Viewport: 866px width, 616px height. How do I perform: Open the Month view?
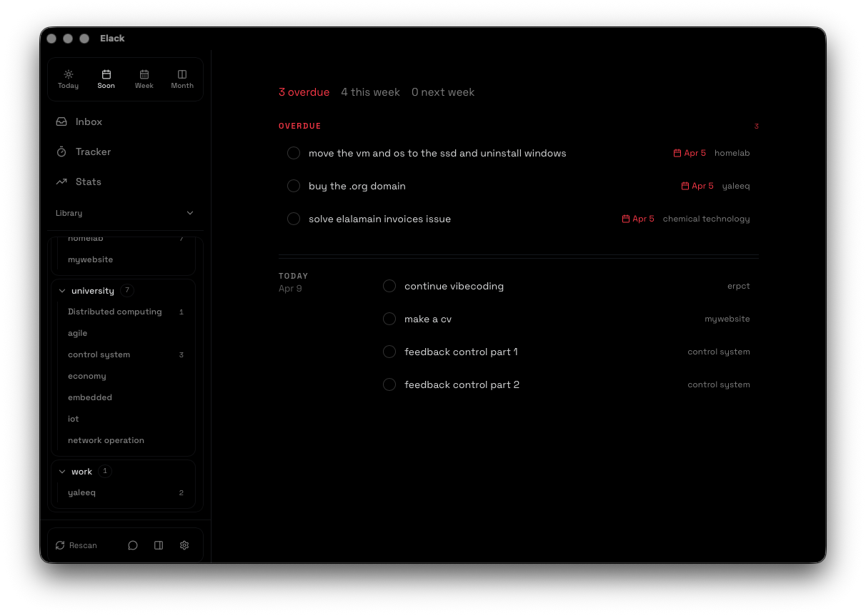pyautogui.click(x=182, y=79)
